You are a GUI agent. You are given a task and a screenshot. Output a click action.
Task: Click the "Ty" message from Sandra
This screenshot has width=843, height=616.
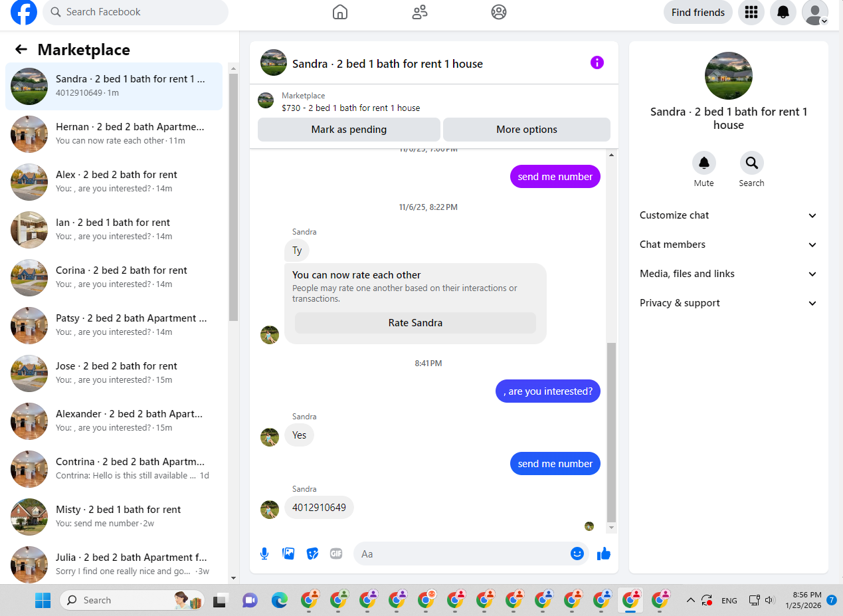pos(297,251)
